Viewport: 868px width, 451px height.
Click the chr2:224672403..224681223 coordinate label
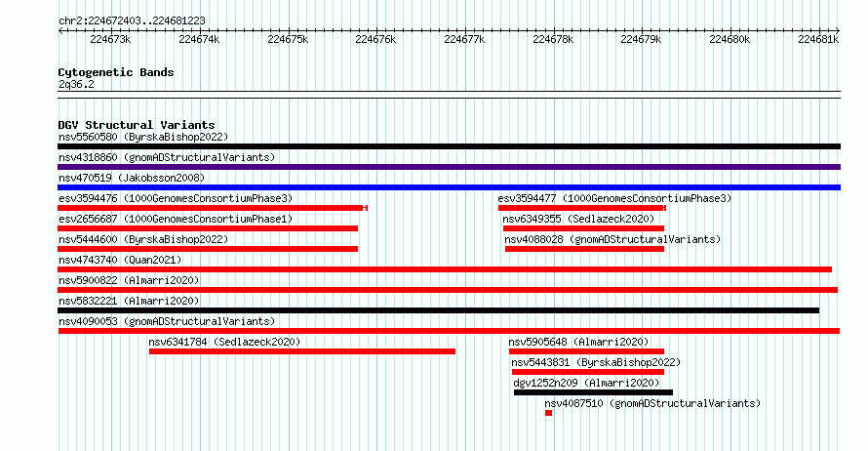(132, 20)
